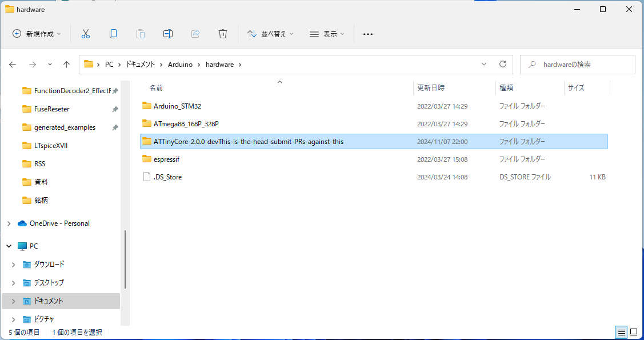
Task: Click the Delete trash icon
Action: pos(222,34)
